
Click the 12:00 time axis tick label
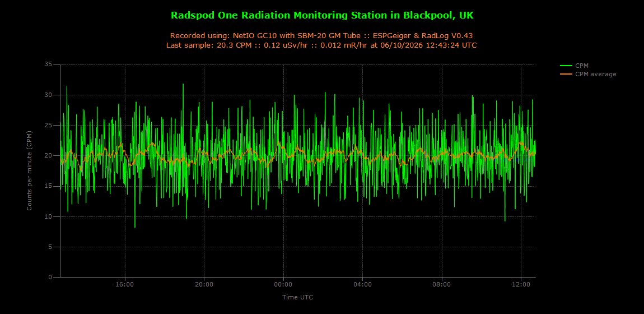[521, 284]
